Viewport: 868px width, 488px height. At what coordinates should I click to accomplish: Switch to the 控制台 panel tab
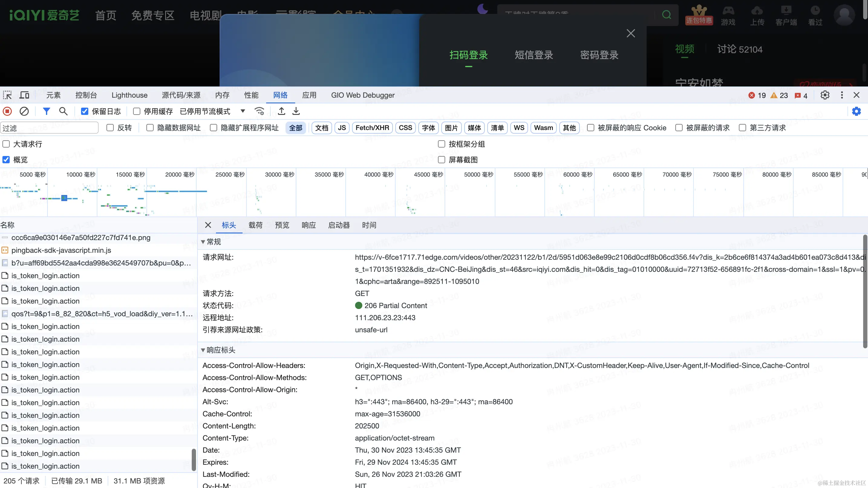click(x=86, y=95)
